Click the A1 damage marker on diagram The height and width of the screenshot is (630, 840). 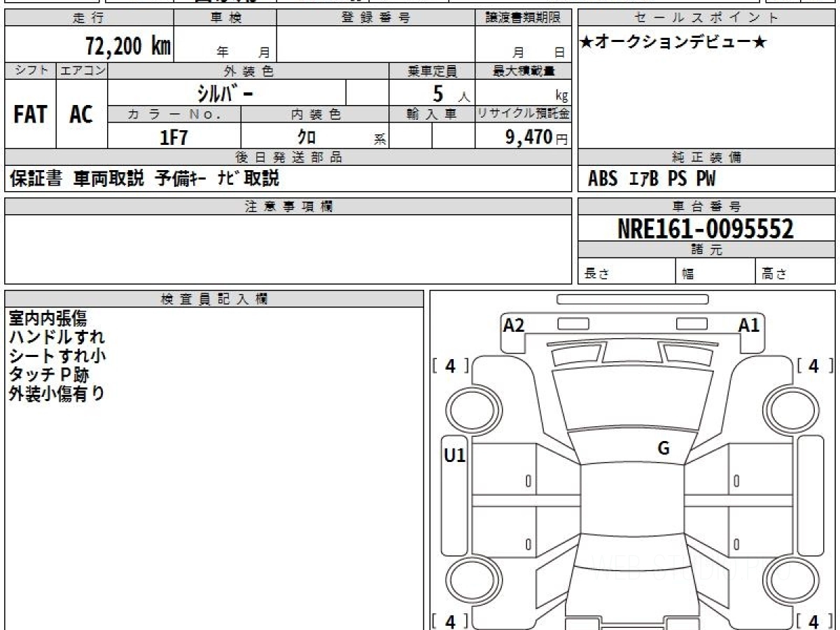point(749,325)
